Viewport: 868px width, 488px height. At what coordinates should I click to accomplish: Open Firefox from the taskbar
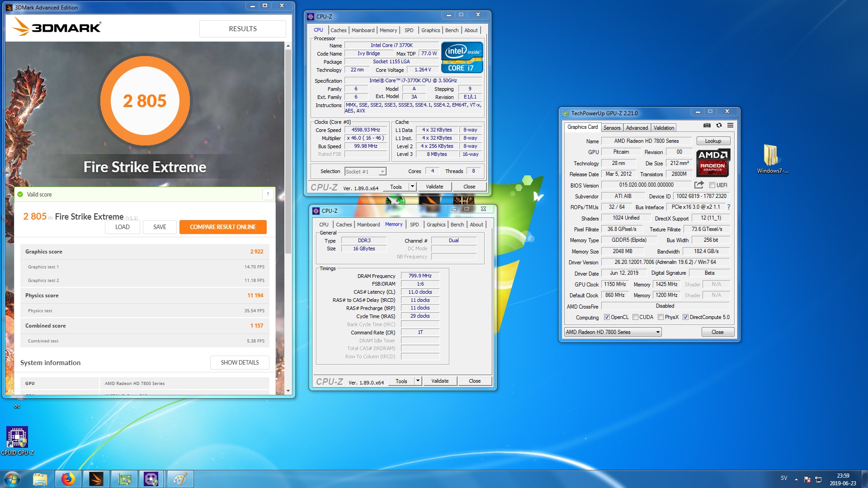pyautogui.click(x=68, y=479)
